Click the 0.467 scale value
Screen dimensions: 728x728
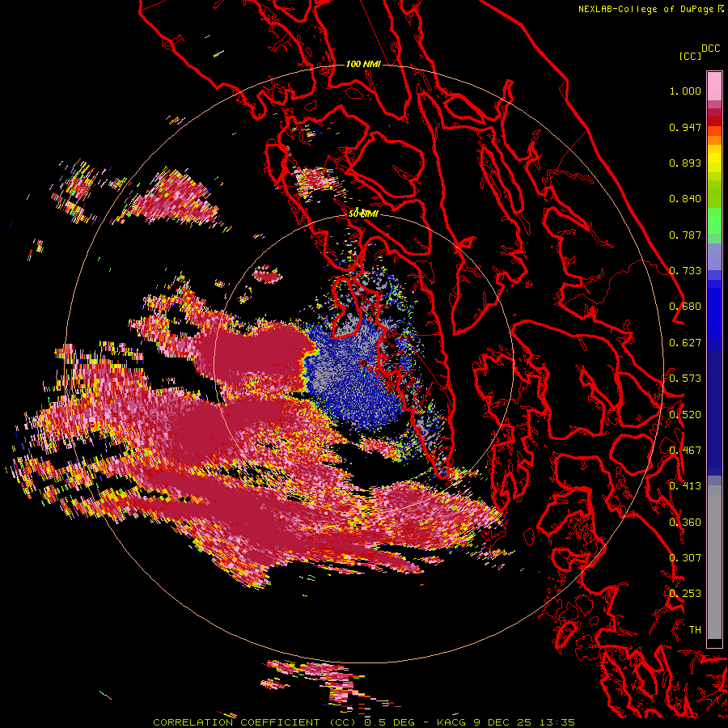tap(685, 451)
